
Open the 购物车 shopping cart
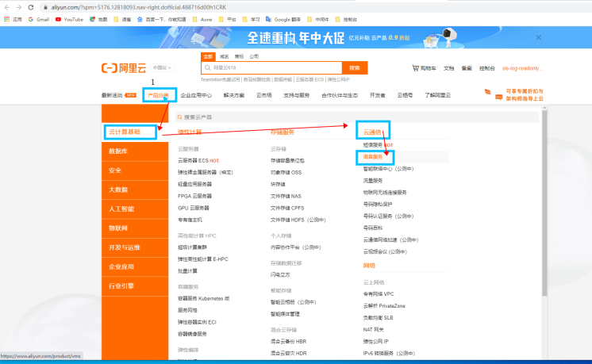coord(424,68)
